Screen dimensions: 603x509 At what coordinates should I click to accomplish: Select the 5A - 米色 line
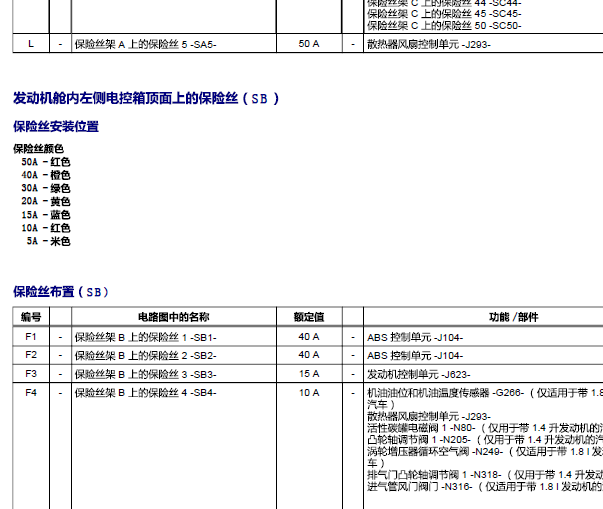click(x=48, y=241)
